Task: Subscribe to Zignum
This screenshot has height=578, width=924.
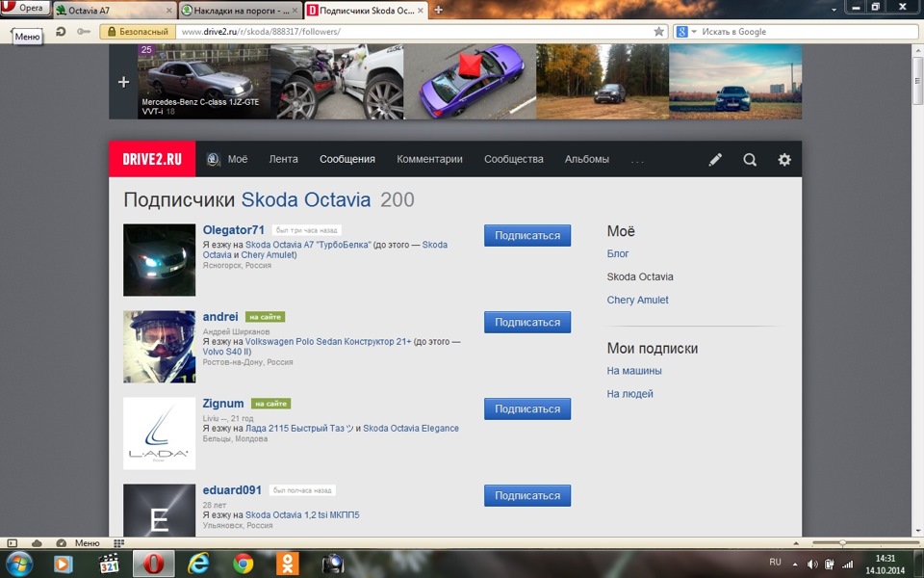Action: click(x=527, y=408)
